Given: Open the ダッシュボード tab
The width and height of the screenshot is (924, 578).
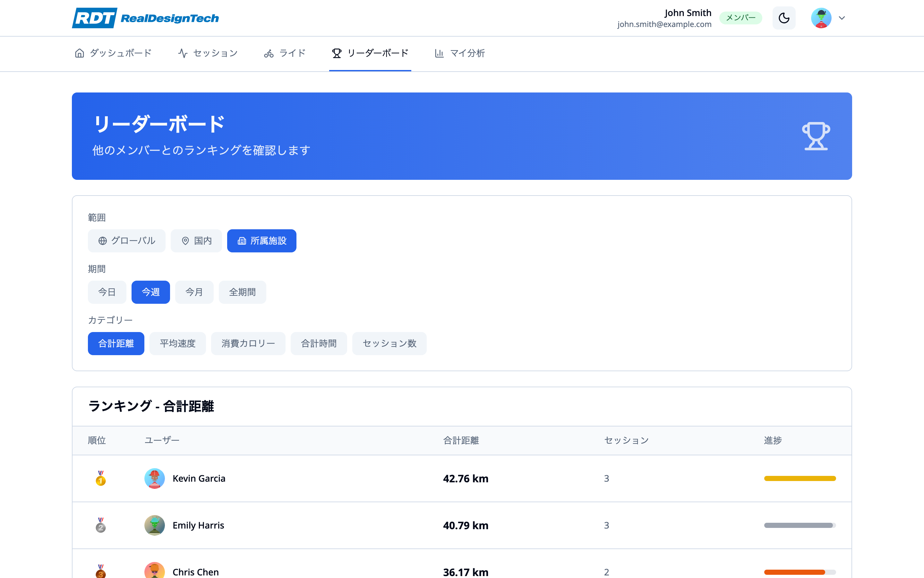Looking at the screenshot, I should click(x=113, y=53).
